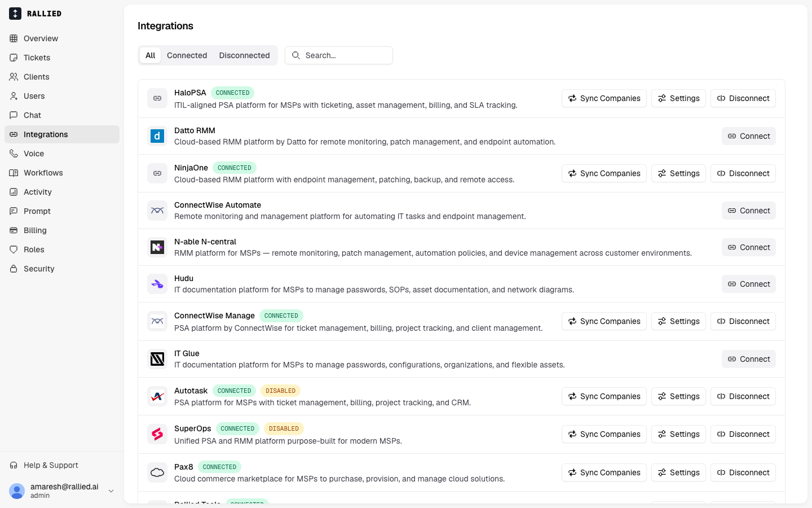Select the Users person icon
This screenshot has width=812, height=508.
pyautogui.click(x=14, y=96)
